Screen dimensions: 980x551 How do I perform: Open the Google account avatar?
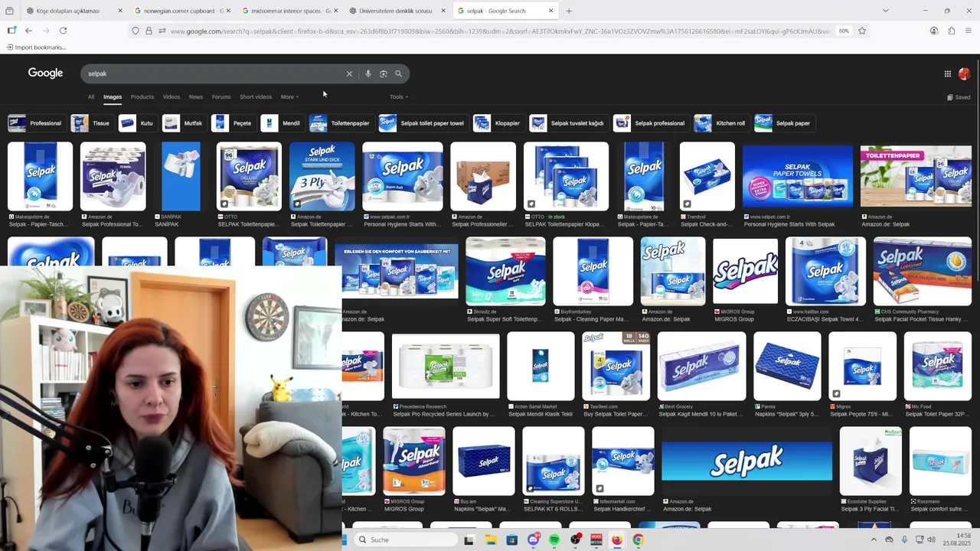[x=964, y=74]
